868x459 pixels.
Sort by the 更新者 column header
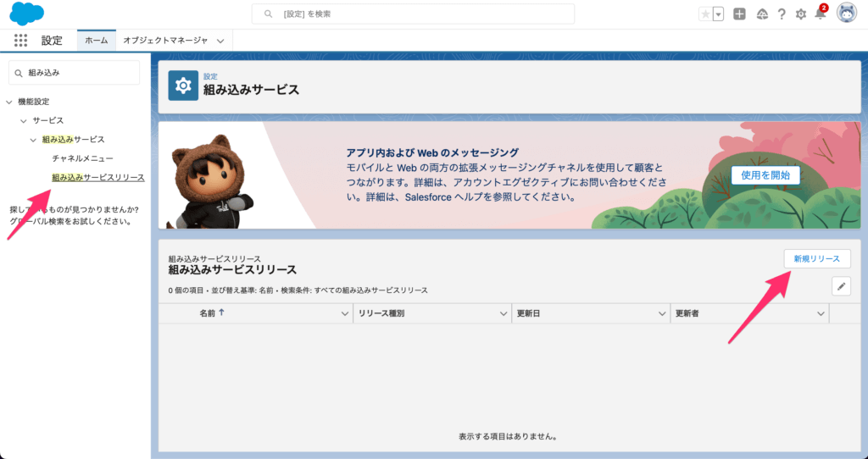click(687, 313)
